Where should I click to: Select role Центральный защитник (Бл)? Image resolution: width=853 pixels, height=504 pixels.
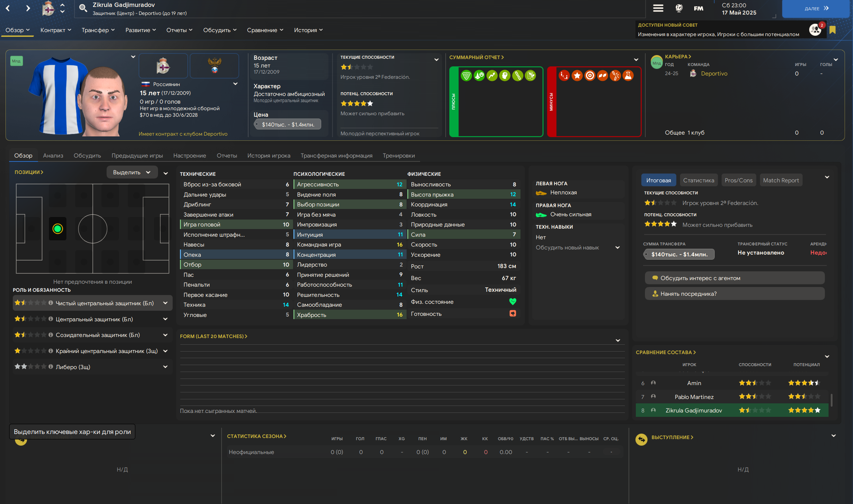(94, 319)
